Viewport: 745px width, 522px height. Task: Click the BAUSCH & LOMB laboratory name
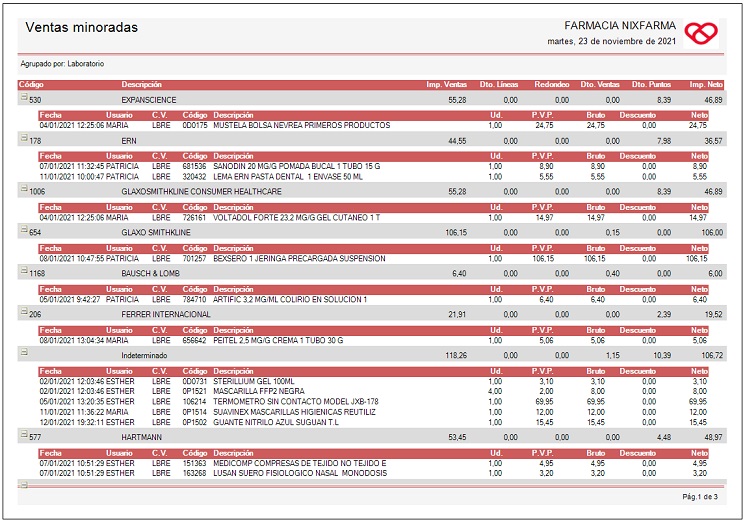click(x=151, y=274)
